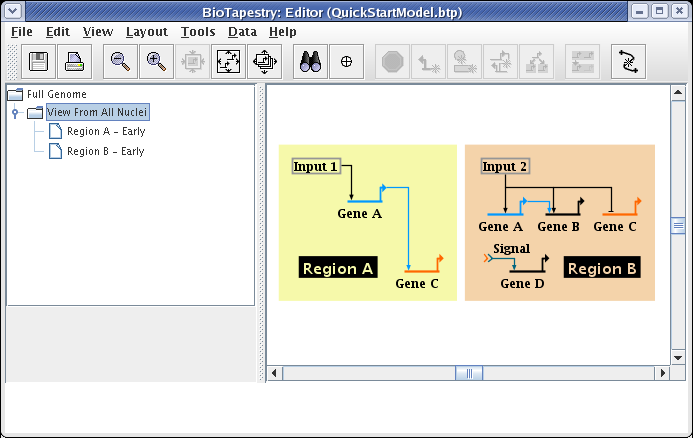Click the Input 1 node in Region A

click(x=316, y=166)
